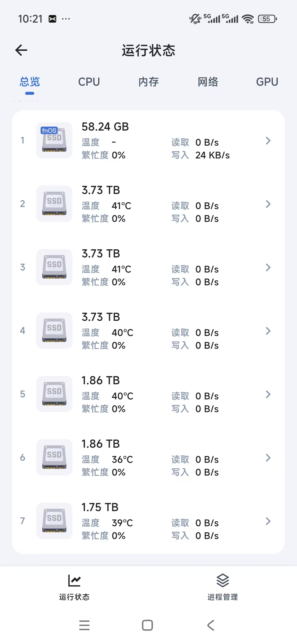The height and width of the screenshot is (644, 297).
Task: Tap the SSD icon for disk 2
Action: pos(54,204)
